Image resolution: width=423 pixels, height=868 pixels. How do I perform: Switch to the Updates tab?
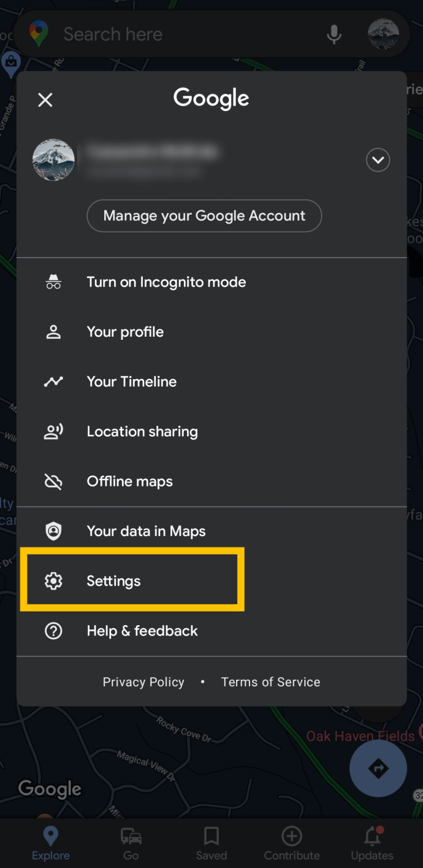(372, 843)
